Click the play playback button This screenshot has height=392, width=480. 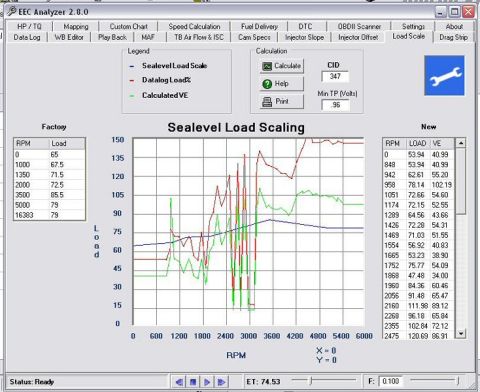[207, 382]
